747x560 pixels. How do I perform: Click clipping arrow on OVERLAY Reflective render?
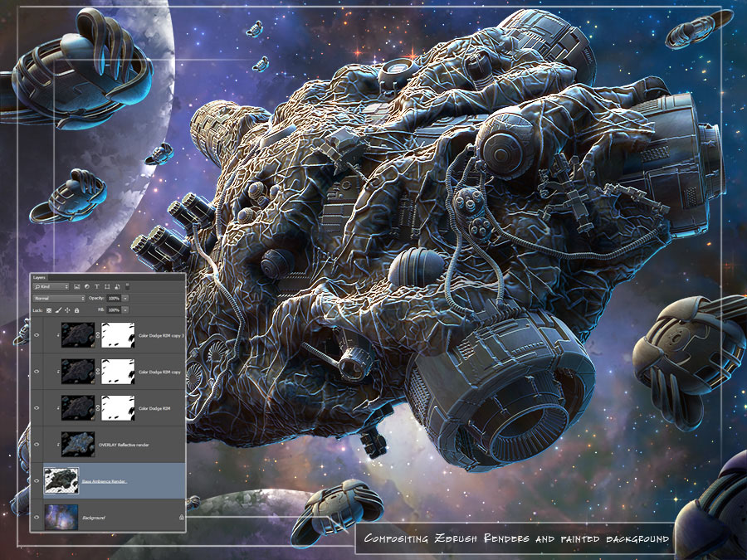[58, 445]
